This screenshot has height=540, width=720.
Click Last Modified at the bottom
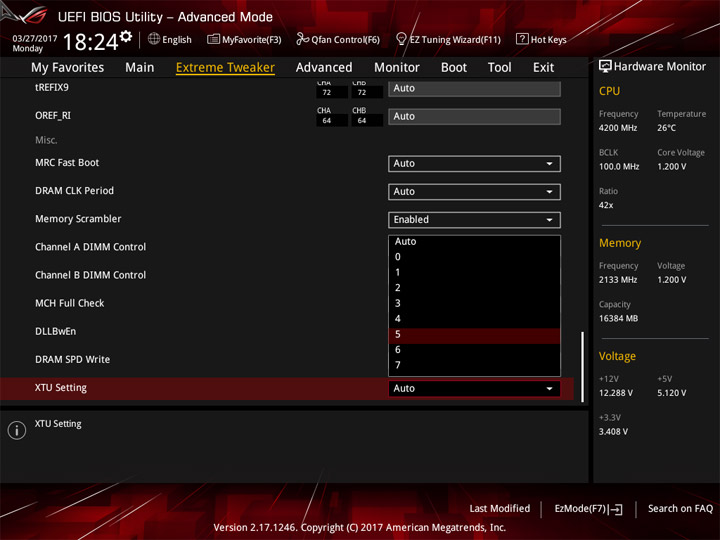[500, 508]
